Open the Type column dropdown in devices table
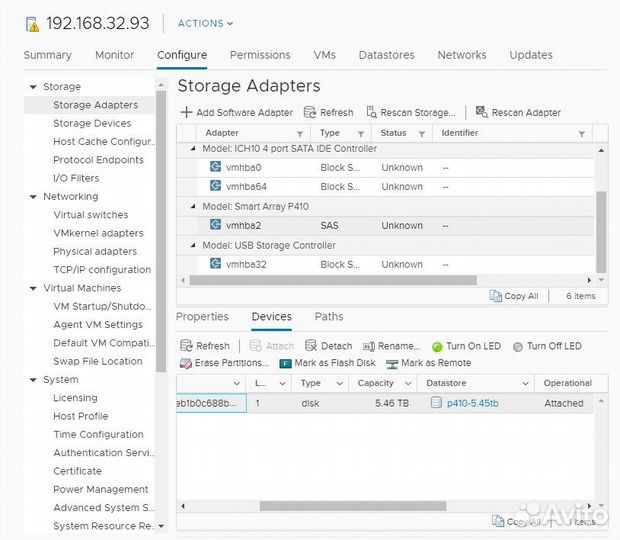The image size is (620, 540). click(339, 383)
